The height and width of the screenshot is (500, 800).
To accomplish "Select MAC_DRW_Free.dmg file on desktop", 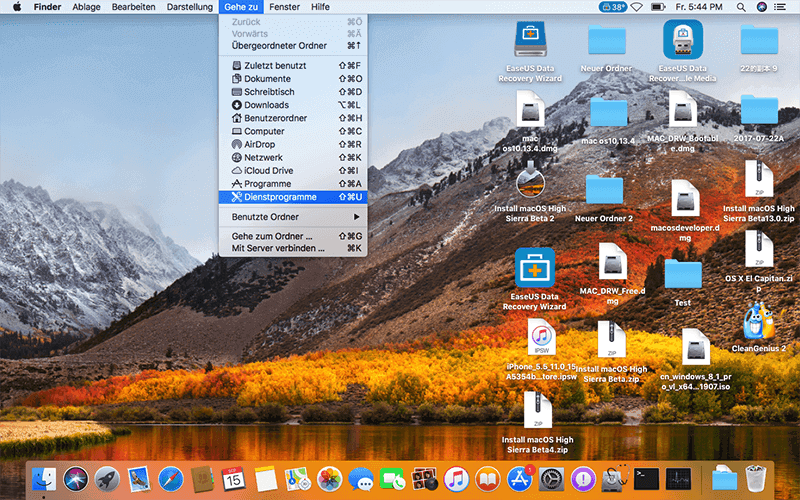I will point(612,274).
